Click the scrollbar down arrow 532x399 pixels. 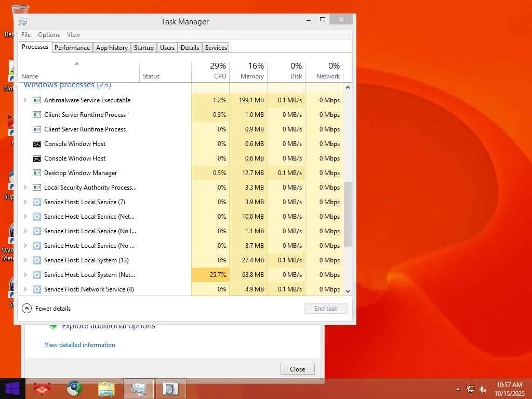(x=348, y=291)
